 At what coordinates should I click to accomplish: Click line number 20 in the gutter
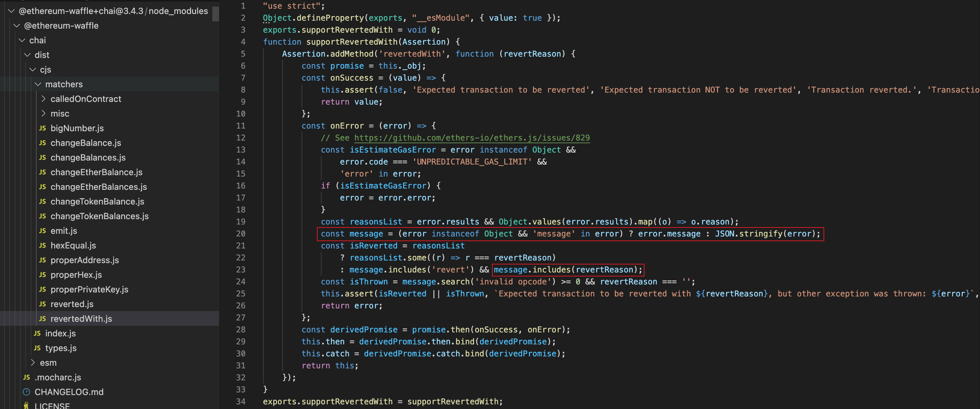(x=241, y=234)
